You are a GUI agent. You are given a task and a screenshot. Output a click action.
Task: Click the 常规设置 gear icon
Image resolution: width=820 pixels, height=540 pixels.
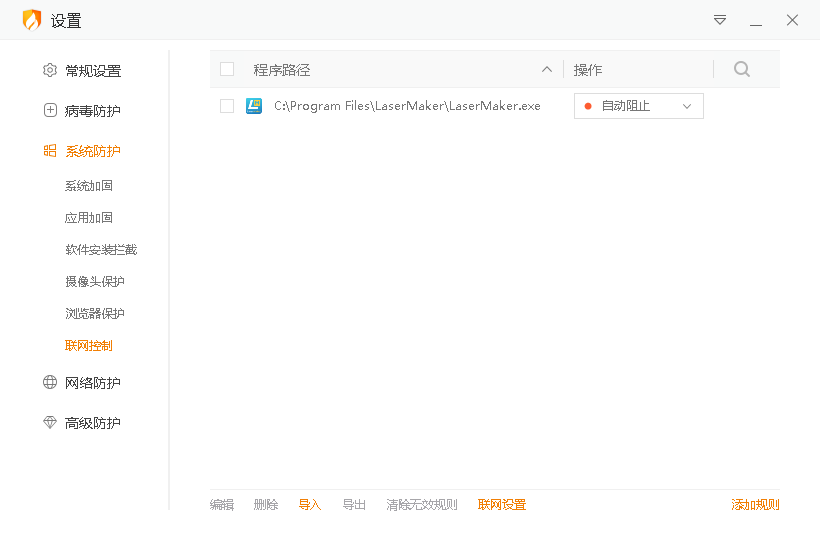(x=50, y=71)
